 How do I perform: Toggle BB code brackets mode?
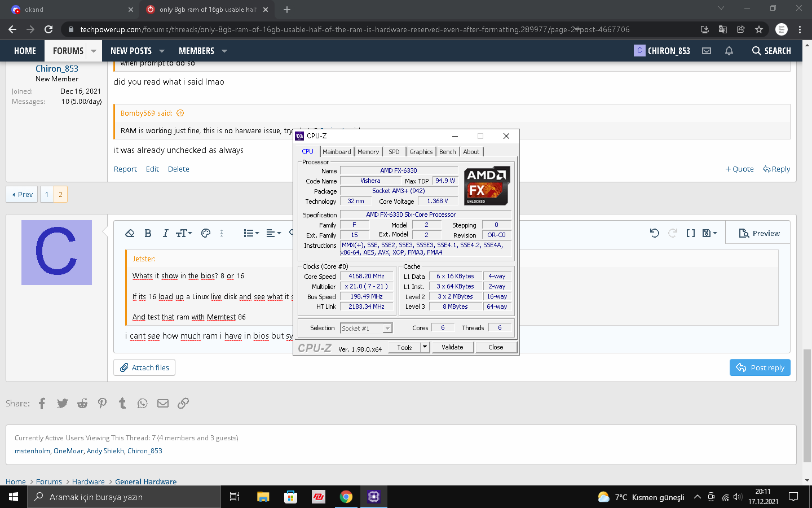[691, 233]
